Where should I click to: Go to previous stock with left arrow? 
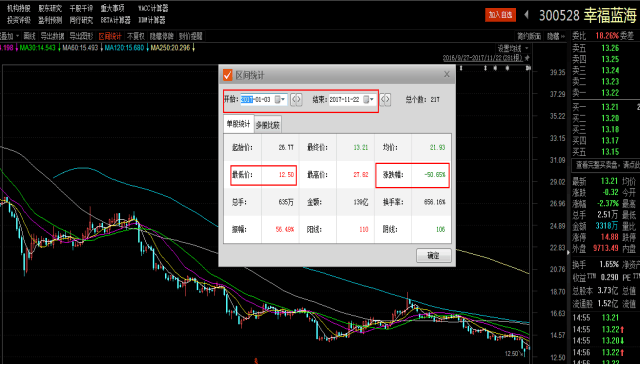point(527,15)
